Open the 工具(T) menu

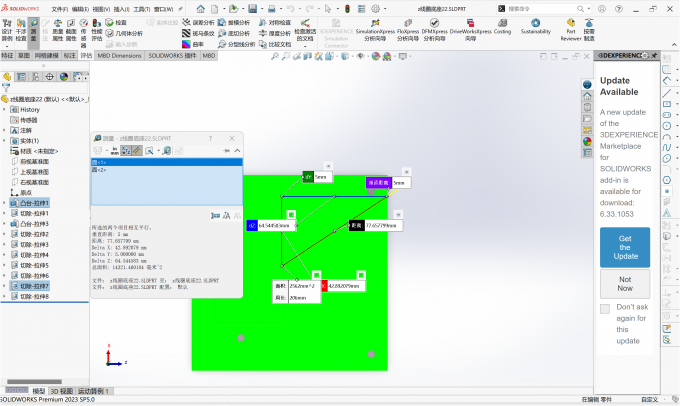(x=141, y=9)
